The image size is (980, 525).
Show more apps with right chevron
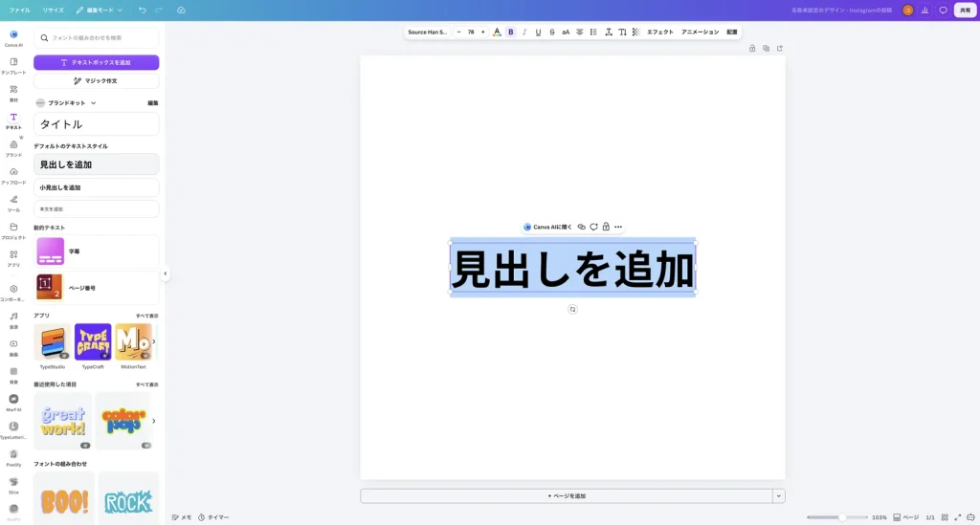(x=154, y=341)
